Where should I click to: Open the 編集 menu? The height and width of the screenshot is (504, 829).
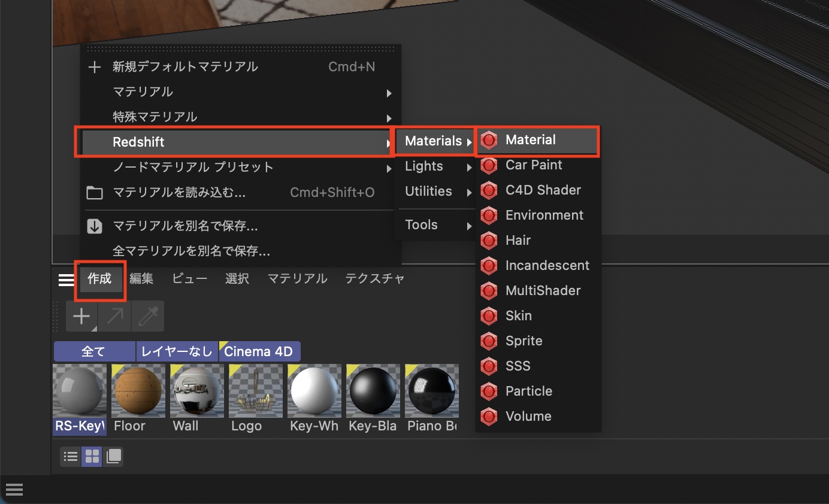[141, 279]
